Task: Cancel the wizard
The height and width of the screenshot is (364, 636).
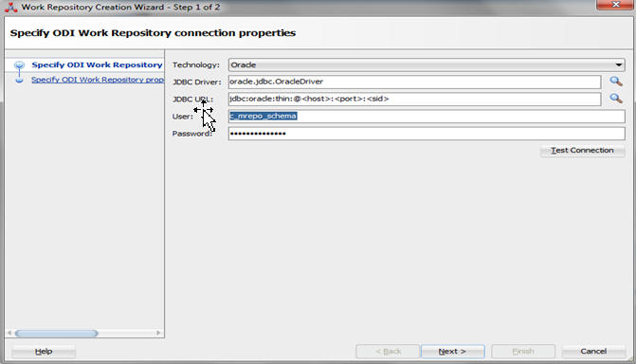Action: pos(593,352)
